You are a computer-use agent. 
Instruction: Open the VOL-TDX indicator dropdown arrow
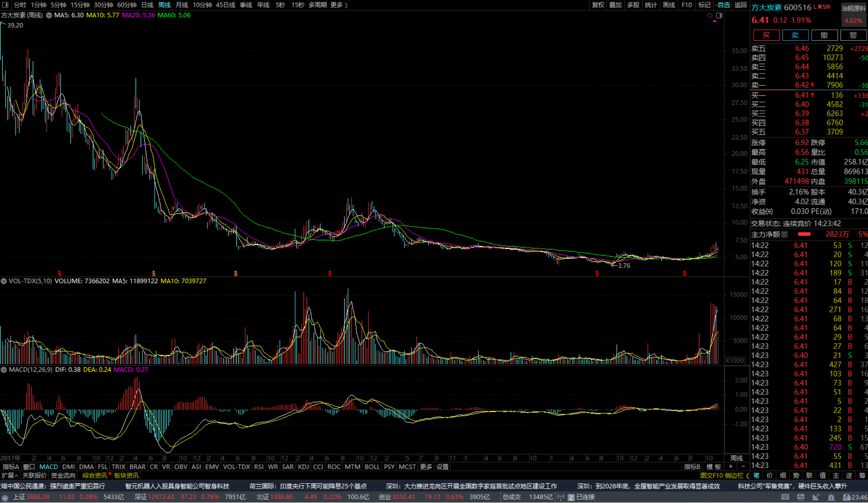4,281
